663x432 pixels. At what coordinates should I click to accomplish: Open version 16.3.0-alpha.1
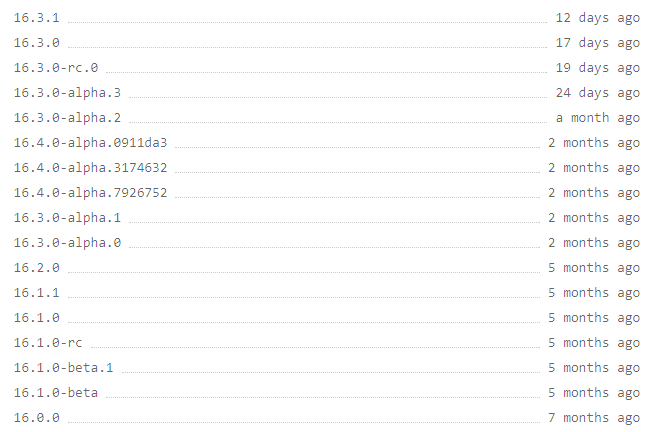point(67,217)
